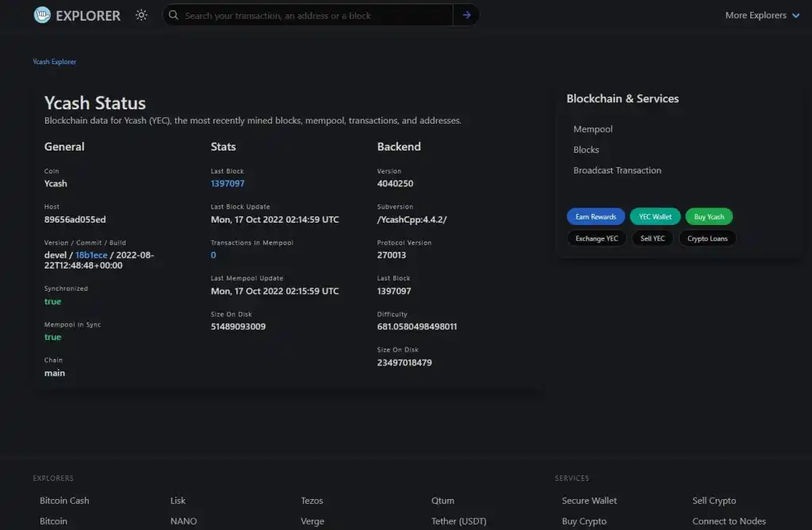Click the teal YEC Wallet button
The height and width of the screenshot is (530, 812).
click(655, 217)
